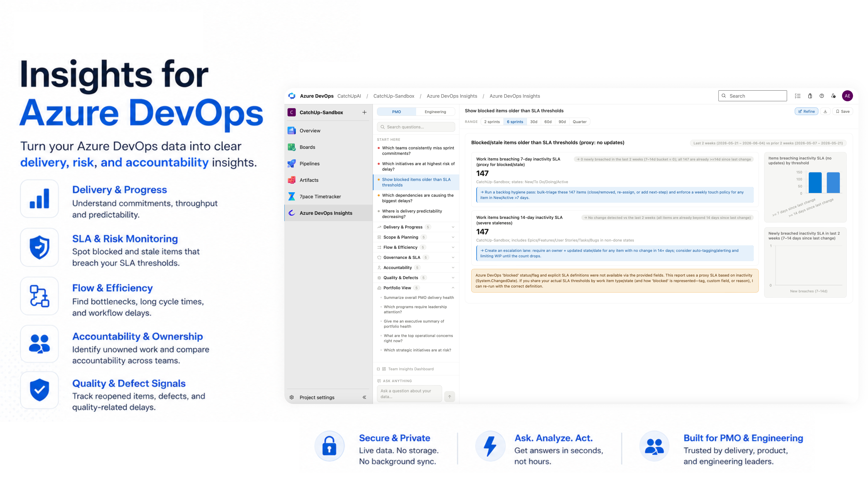
Task: Open the Artifacts hub
Action: click(x=328, y=180)
